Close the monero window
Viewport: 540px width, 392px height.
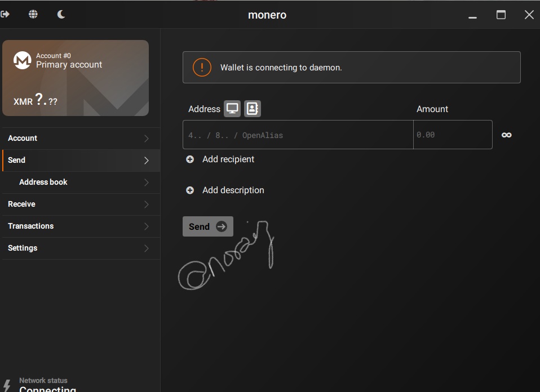529,15
